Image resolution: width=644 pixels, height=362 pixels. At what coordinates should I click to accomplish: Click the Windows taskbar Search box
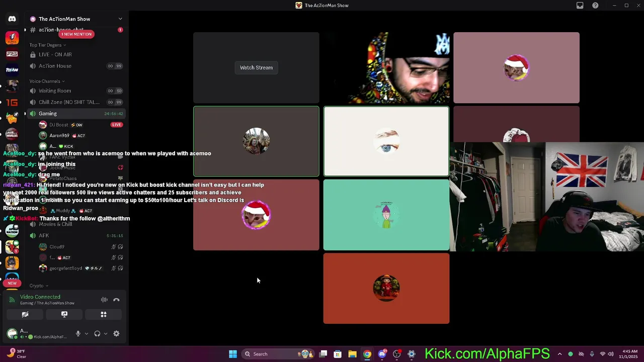click(x=277, y=354)
